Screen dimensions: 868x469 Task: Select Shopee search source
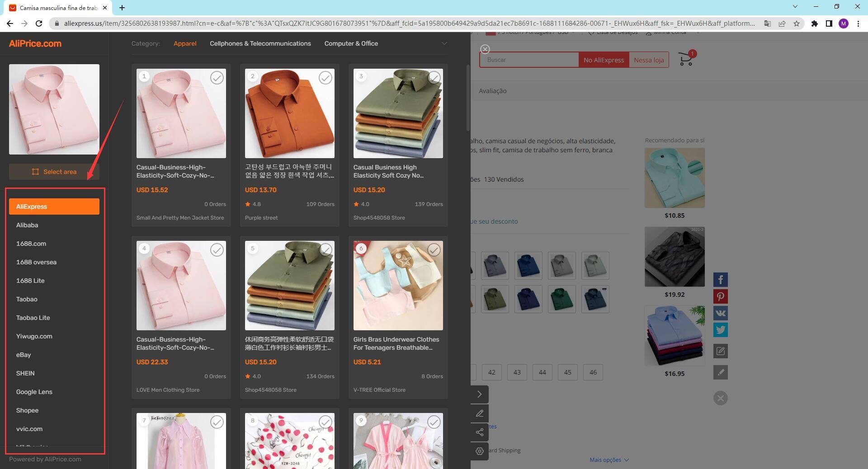coord(54,410)
